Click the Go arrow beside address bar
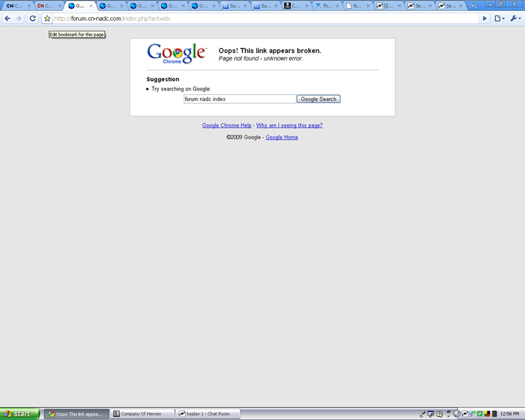This screenshot has height=420, width=525. (485, 18)
